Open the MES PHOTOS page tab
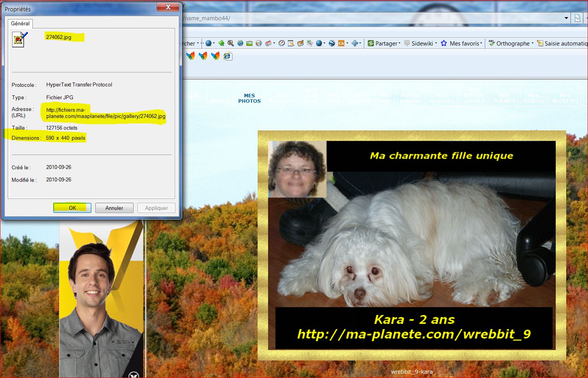 point(249,98)
